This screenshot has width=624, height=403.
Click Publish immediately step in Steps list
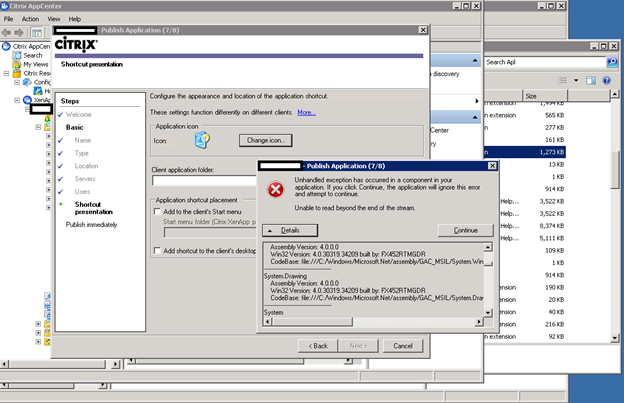click(92, 225)
